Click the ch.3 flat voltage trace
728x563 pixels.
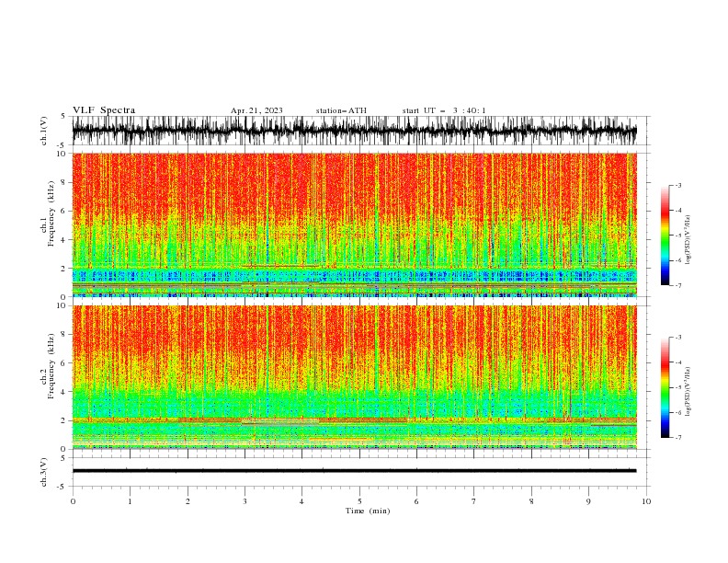point(354,471)
